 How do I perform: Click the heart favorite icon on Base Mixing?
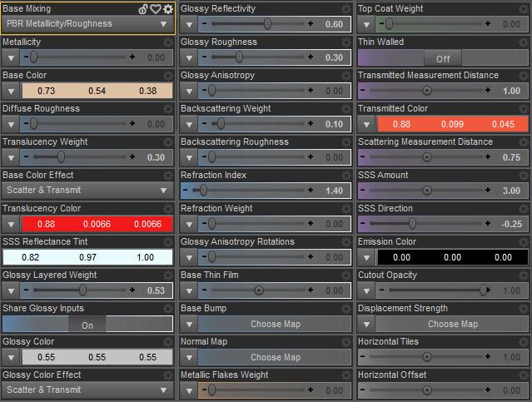pos(156,9)
